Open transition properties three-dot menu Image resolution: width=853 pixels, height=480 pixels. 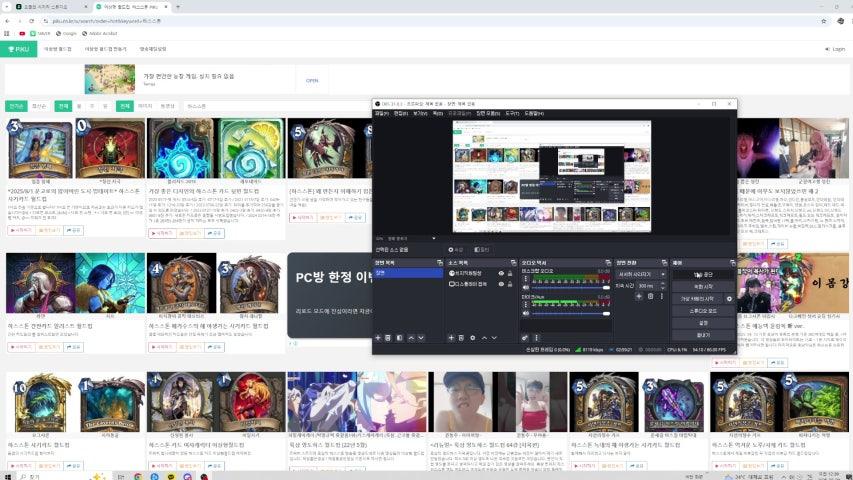click(662, 296)
